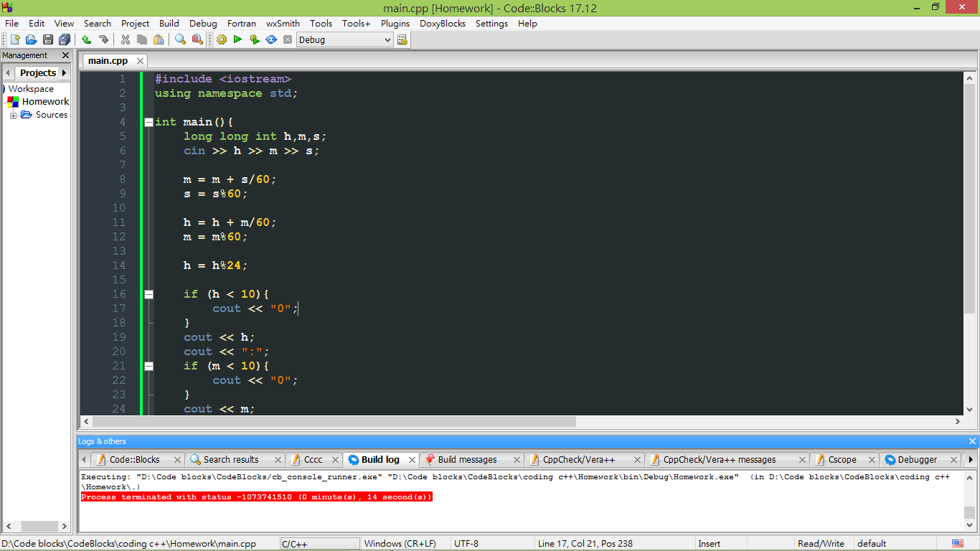This screenshot has width=980, height=551.
Task: Select the Workspace node in tree
Action: pos(31,89)
